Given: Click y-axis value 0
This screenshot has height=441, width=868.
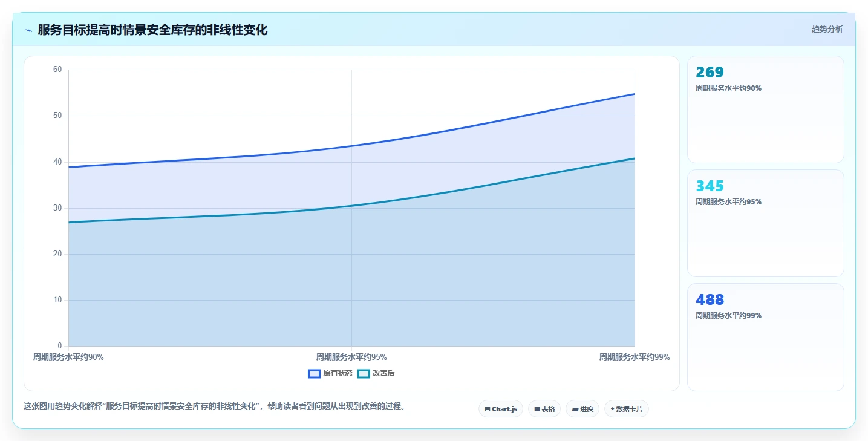Looking at the screenshot, I should tap(60, 346).
